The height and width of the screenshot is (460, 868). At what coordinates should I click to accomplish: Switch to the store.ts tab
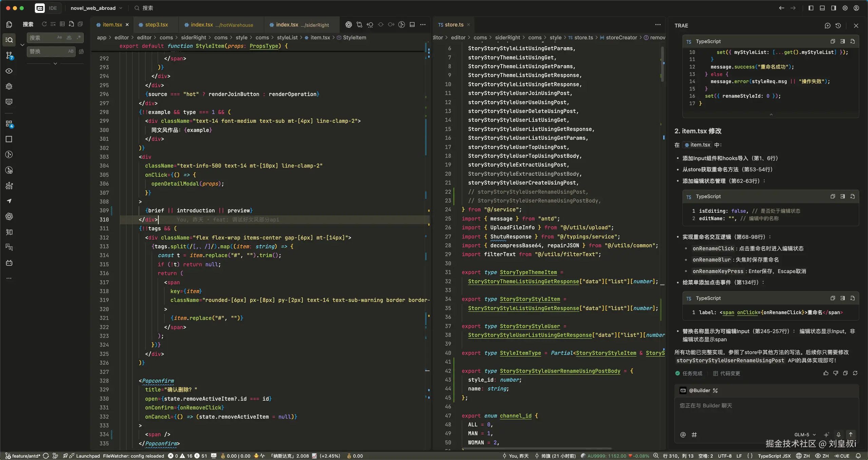coord(454,25)
